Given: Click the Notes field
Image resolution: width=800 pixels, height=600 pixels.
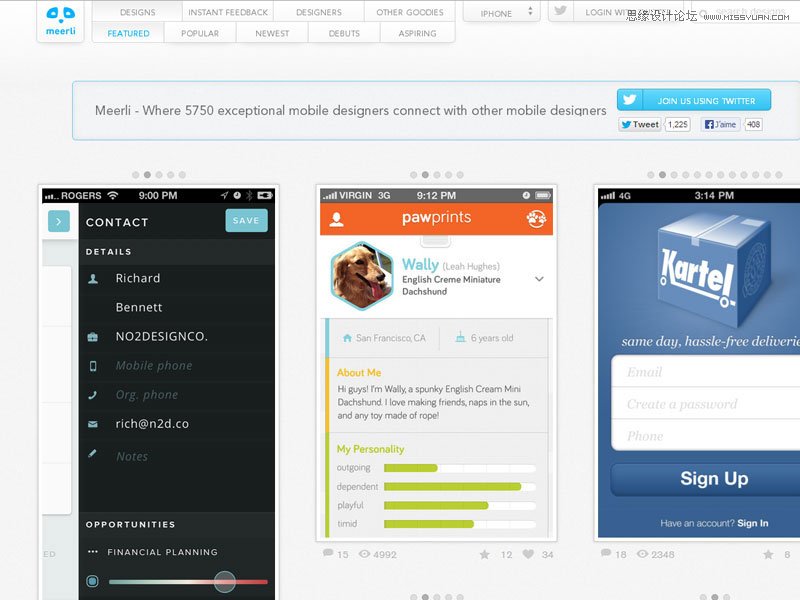Looking at the screenshot, I should (177, 456).
